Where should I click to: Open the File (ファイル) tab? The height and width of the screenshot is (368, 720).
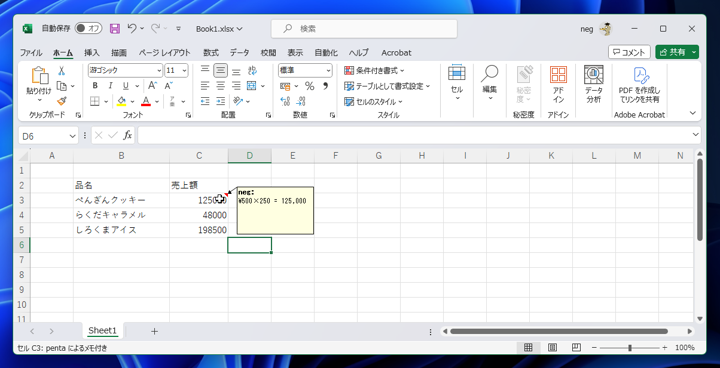click(31, 53)
